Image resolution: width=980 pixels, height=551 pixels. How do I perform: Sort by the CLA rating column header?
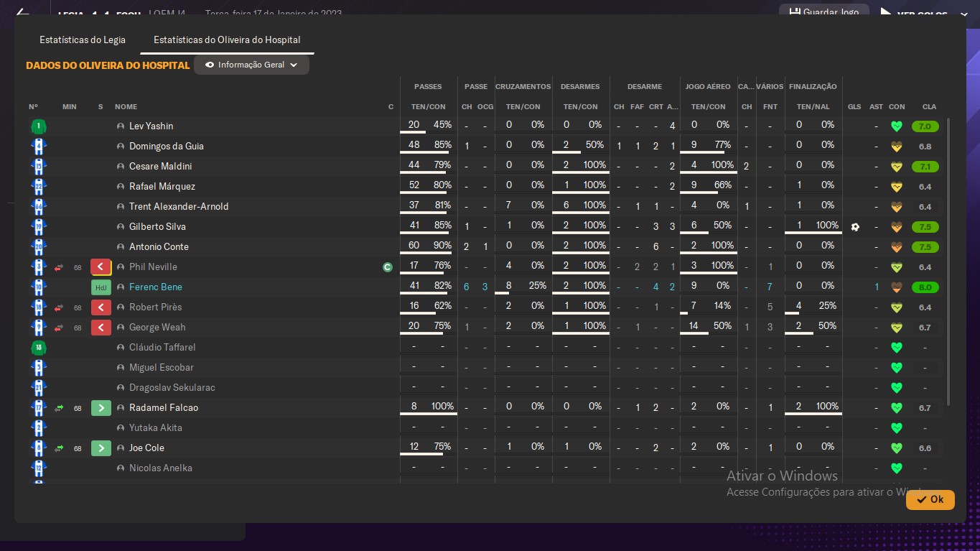929,107
